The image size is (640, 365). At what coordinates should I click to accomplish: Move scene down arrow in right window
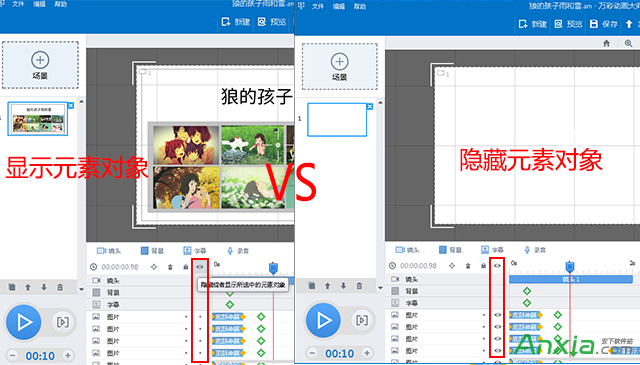(343, 285)
